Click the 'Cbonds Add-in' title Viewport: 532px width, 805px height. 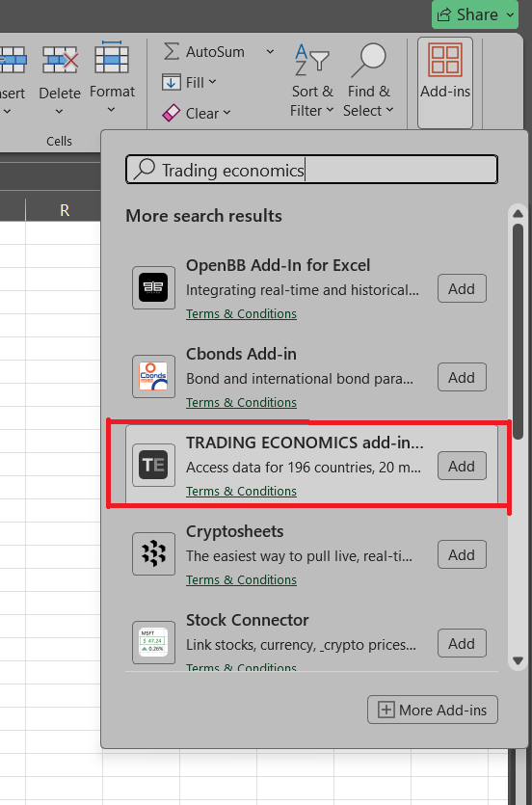pos(241,354)
